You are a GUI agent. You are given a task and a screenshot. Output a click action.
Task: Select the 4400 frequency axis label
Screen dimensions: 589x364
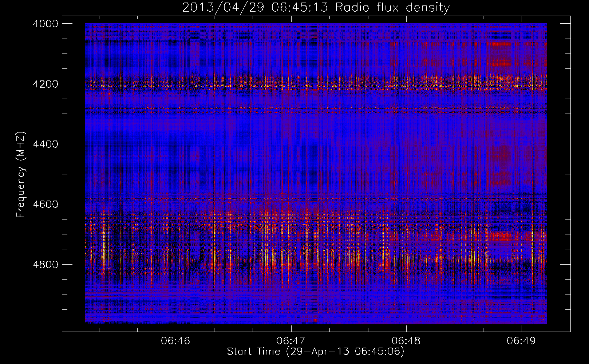[45, 144]
